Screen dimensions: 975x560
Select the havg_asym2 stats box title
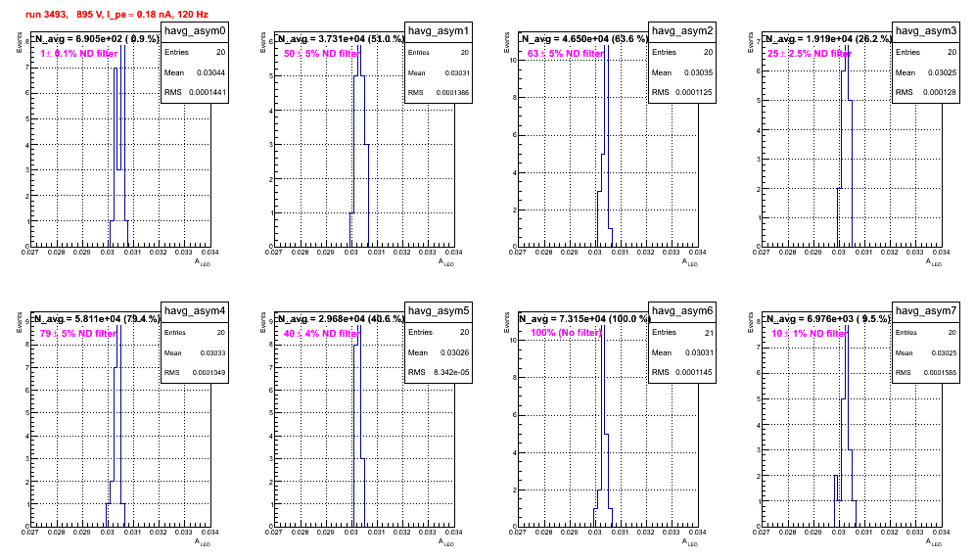pos(682,31)
